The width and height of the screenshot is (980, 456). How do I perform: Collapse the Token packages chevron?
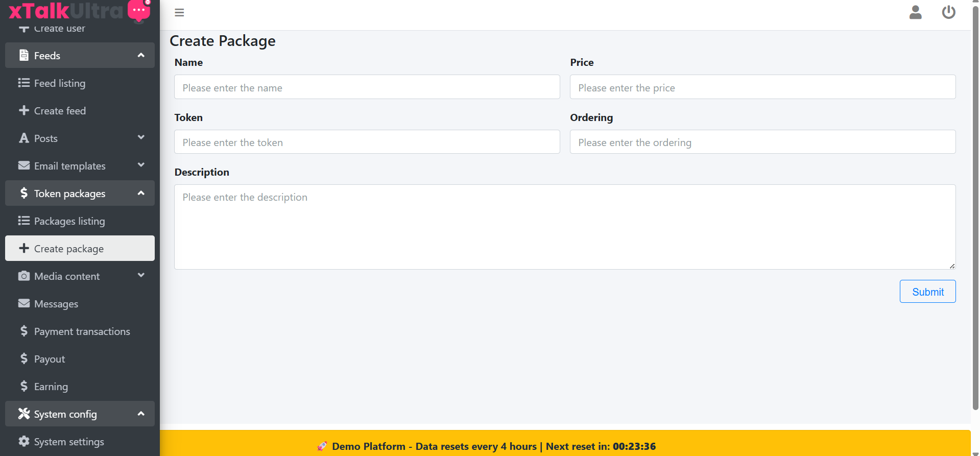[x=141, y=193]
